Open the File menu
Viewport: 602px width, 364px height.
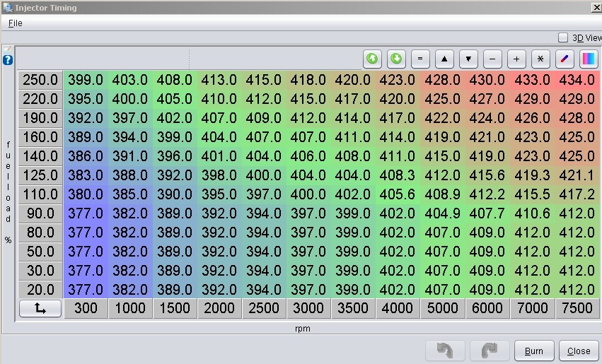pos(16,23)
